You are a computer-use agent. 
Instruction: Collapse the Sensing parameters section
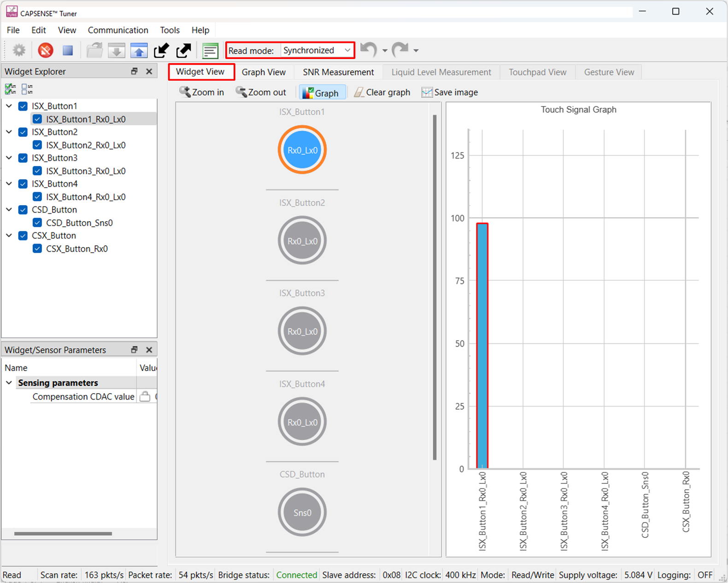point(9,383)
